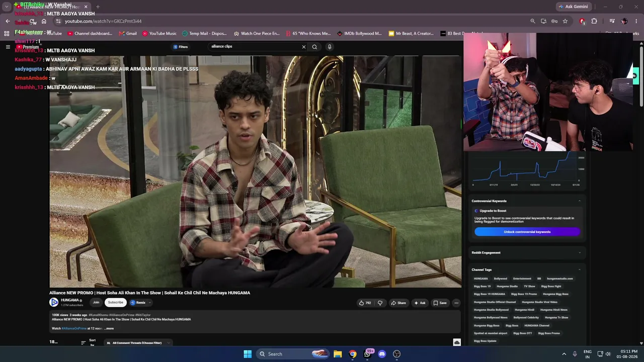Like the video showing 792 likes
The width and height of the screenshot is (644, 362).
point(365,303)
